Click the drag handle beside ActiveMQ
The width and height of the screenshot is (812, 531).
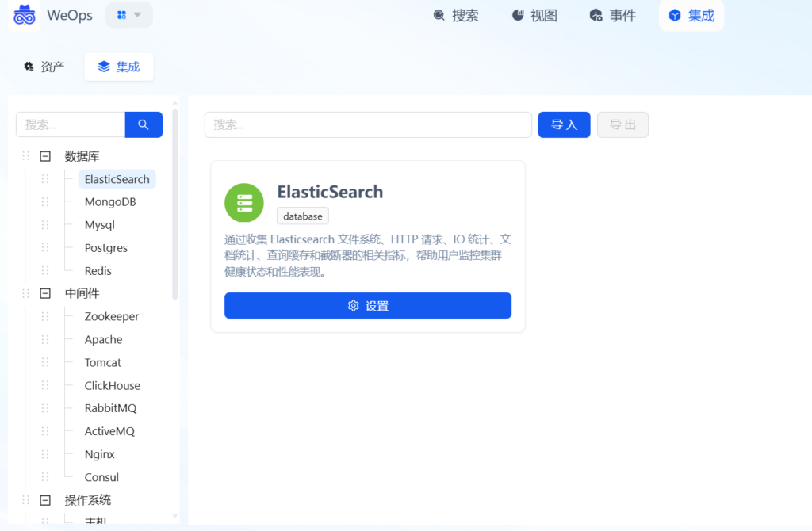(45, 431)
